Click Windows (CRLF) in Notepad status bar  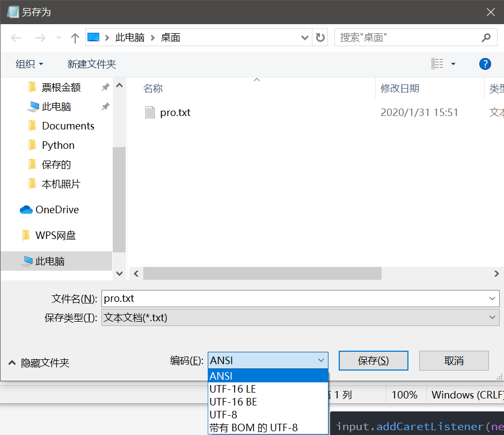[x=468, y=395]
